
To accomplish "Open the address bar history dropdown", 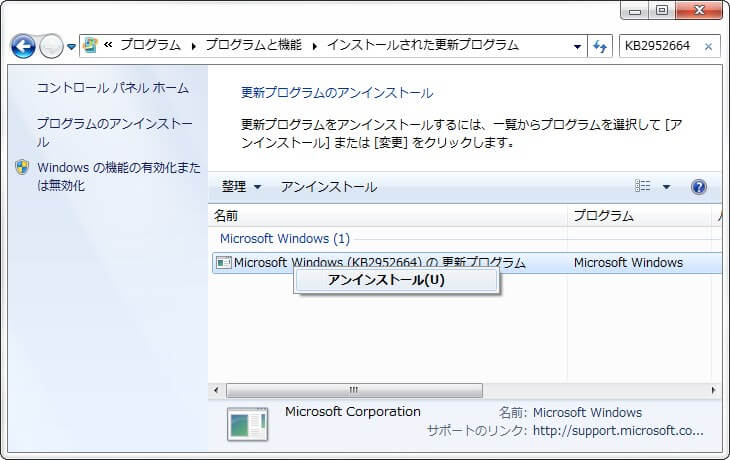I will tap(577, 46).
